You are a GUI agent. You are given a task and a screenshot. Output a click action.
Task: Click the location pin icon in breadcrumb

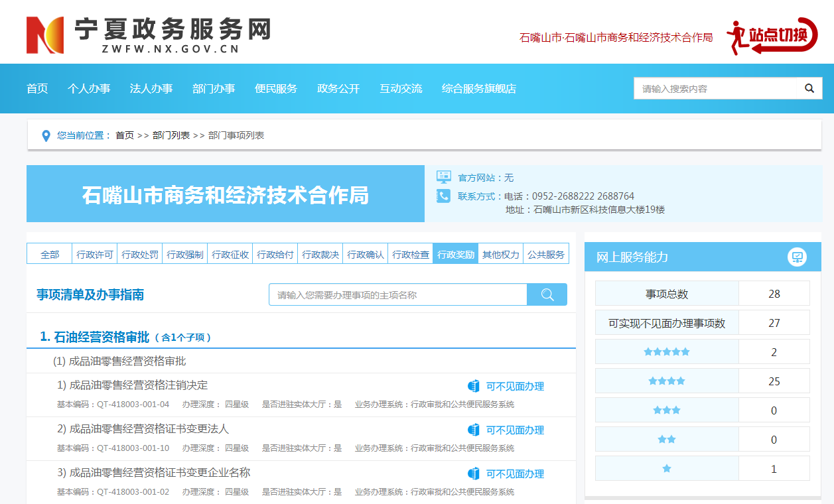click(x=46, y=136)
